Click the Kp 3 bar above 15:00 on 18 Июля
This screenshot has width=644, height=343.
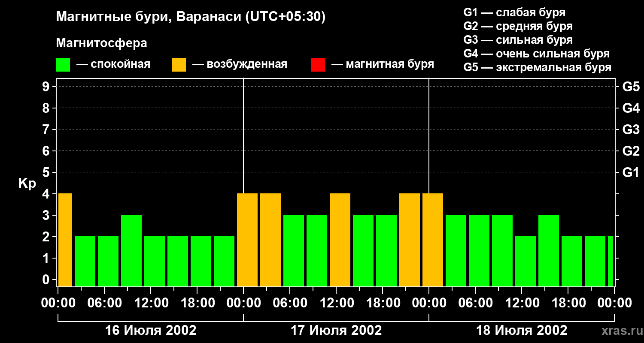pyautogui.click(x=549, y=250)
